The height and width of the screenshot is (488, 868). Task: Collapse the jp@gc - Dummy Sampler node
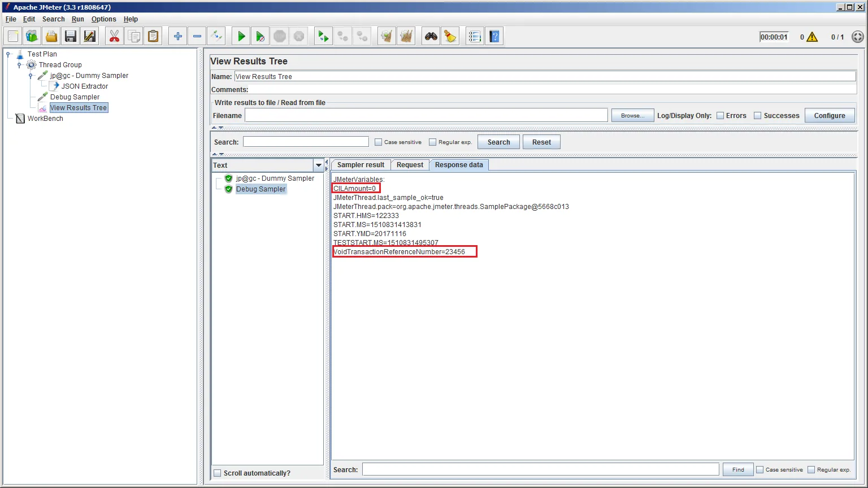pos(31,76)
